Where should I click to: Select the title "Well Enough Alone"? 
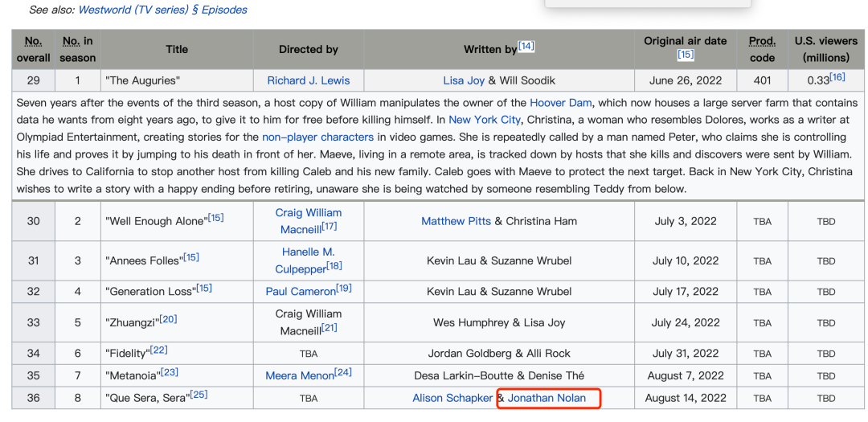(156, 221)
